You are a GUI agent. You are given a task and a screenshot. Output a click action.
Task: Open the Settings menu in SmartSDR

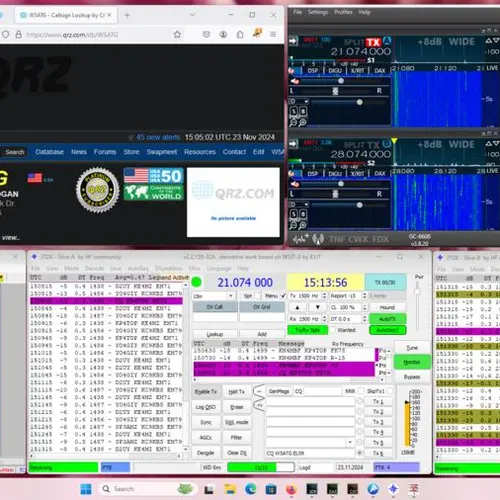318,12
